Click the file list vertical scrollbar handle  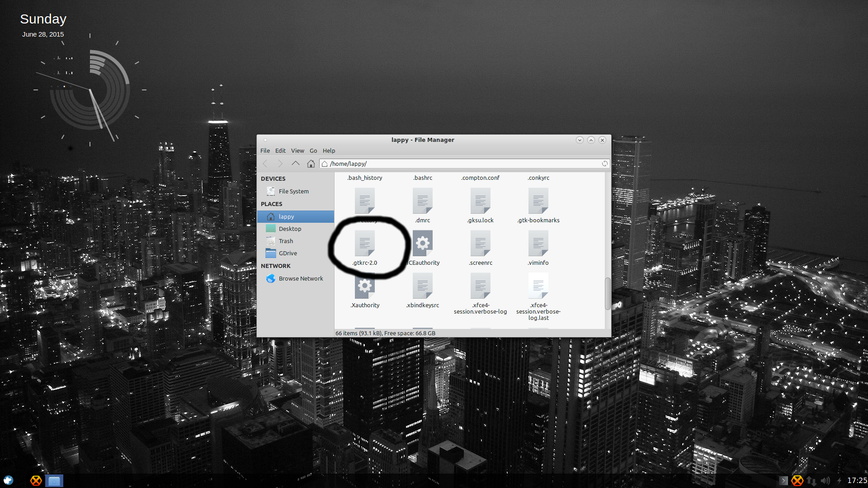[x=608, y=294]
